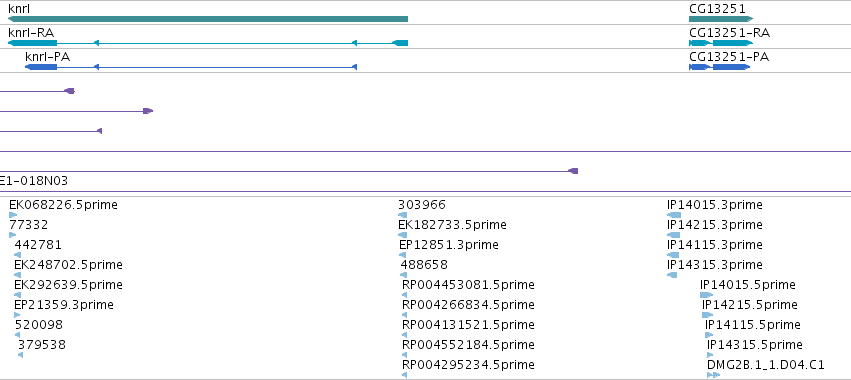Click the EK068226.5prime EST marker
Screen dimensions: 851x380
(x=13, y=215)
